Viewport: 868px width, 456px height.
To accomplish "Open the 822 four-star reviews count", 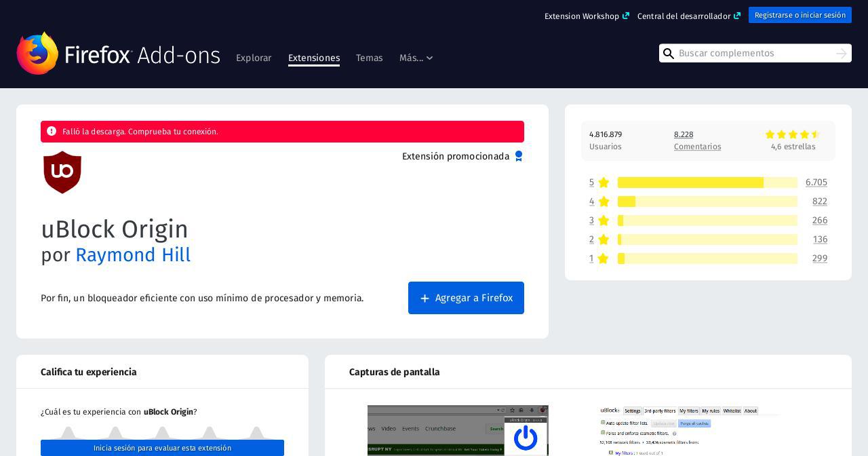I will coord(820,202).
